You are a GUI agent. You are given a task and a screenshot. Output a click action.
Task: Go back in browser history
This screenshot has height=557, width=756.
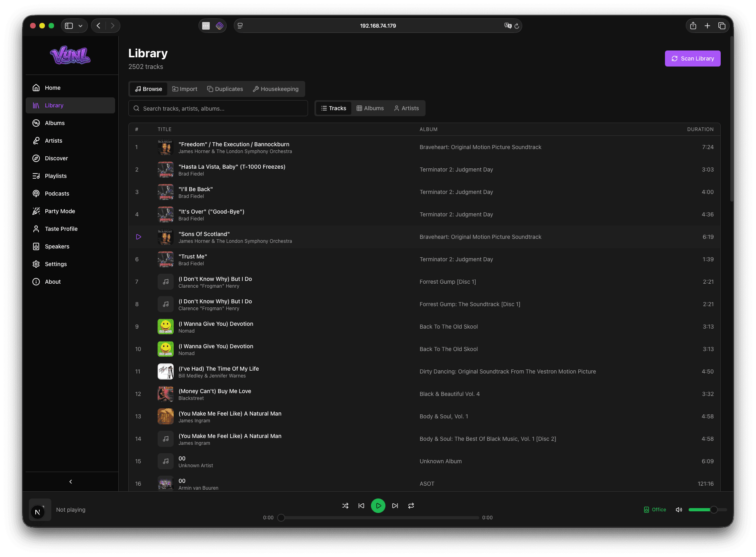98,26
